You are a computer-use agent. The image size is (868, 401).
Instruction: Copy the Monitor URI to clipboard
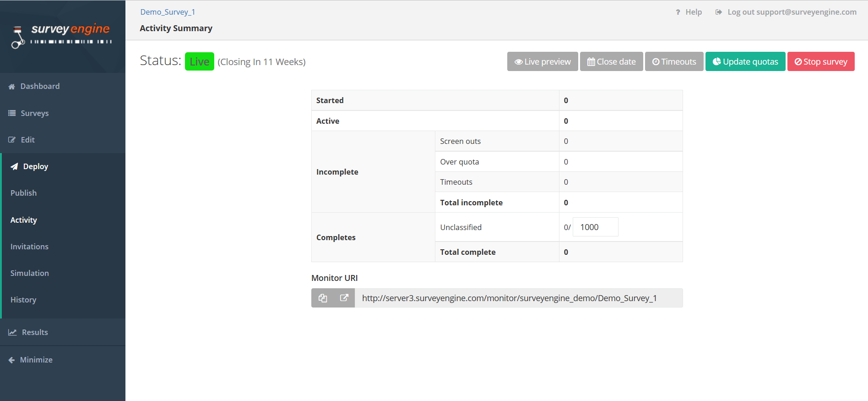click(323, 298)
